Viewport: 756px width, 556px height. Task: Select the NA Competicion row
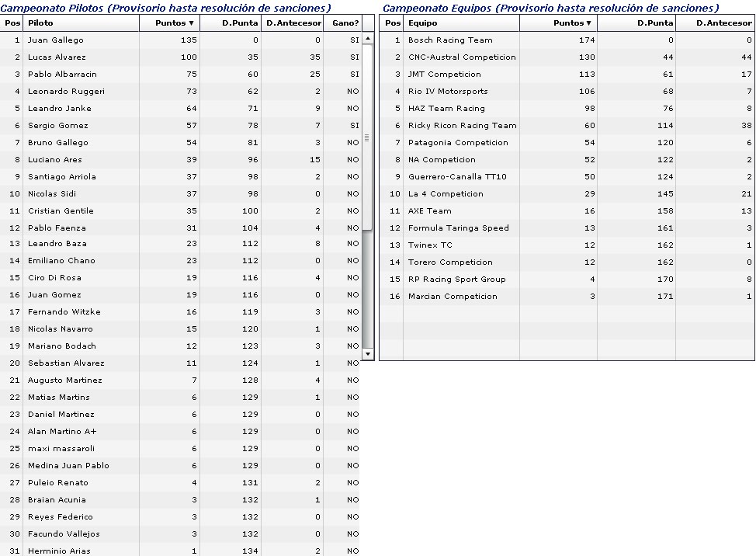567,160
